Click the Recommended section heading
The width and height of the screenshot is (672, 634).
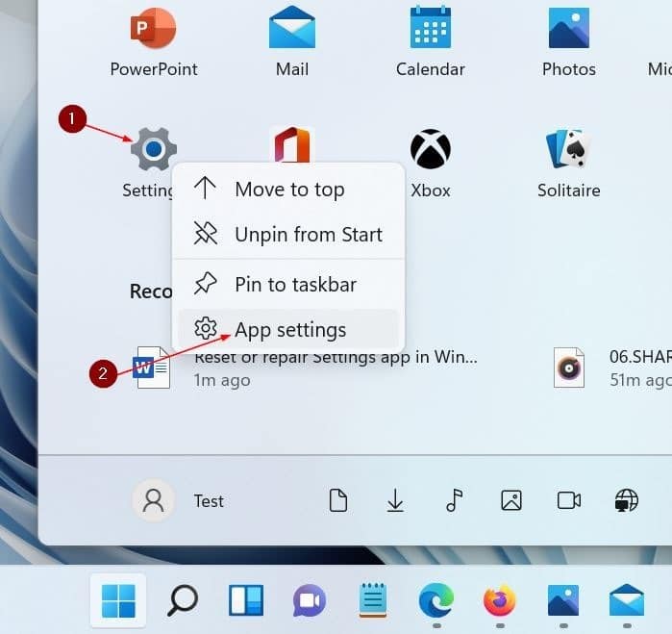(x=151, y=292)
